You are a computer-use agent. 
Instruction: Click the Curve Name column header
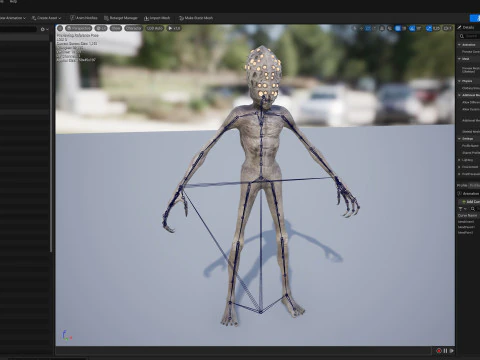(468, 215)
